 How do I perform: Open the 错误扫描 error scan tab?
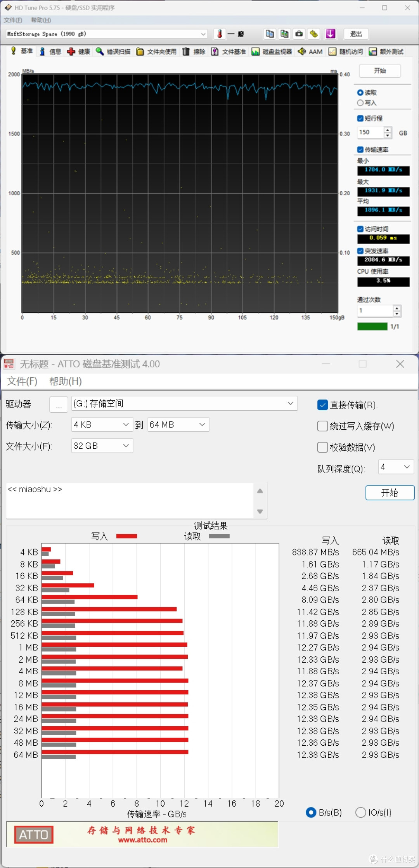click(113, 51)
